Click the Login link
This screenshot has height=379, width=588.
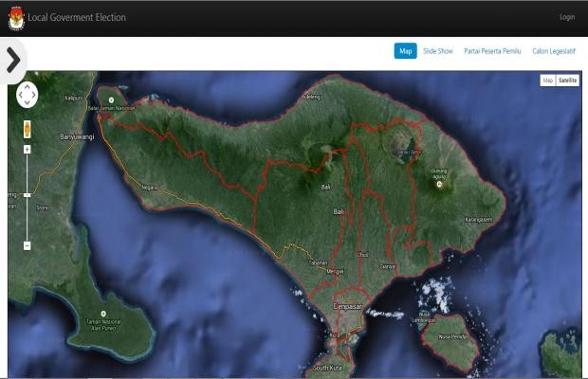(567, 17)
